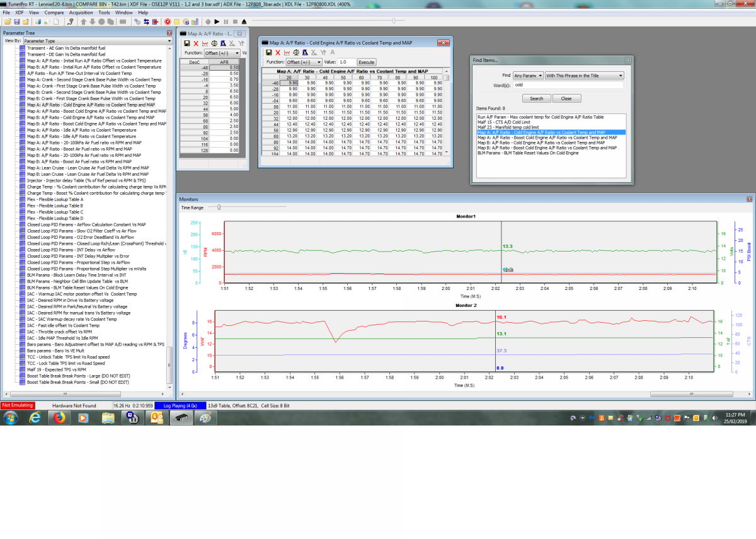The height and width of the screenshot is (539, 756).
Task: Show graph for Cold Engine A/F table
Action: [287, 52]
